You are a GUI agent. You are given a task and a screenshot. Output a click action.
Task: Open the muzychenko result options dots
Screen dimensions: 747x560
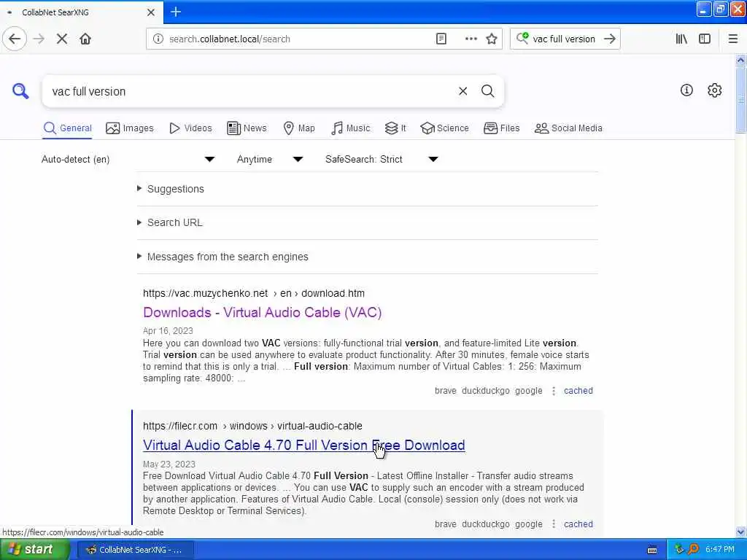(553, 391)
